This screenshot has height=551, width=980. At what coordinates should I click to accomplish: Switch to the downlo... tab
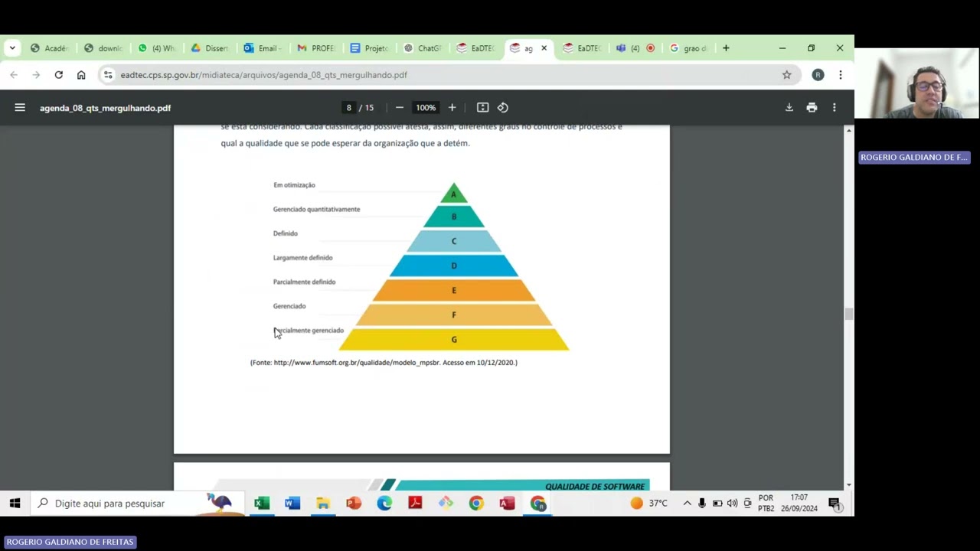click(x=103, y=48)
